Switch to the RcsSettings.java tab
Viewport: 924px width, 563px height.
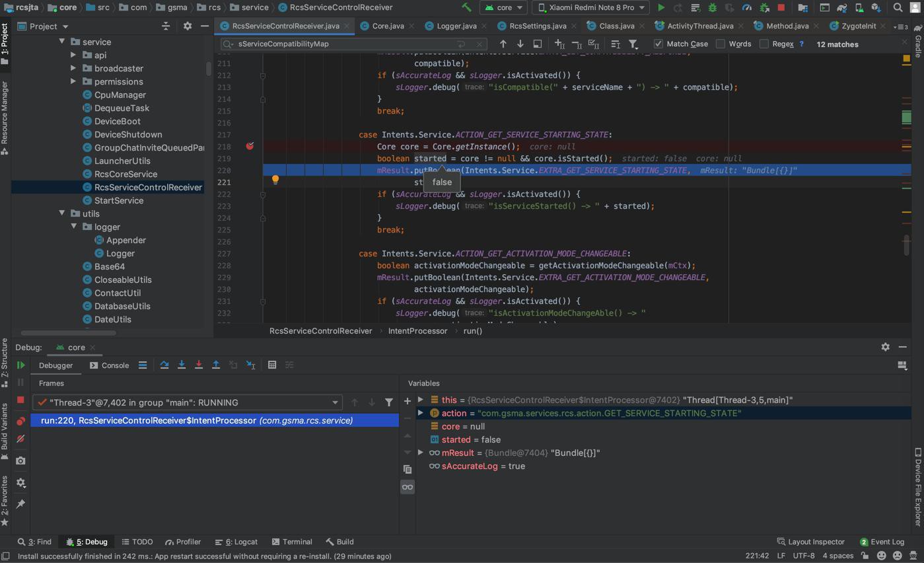[x=538, y=26]
